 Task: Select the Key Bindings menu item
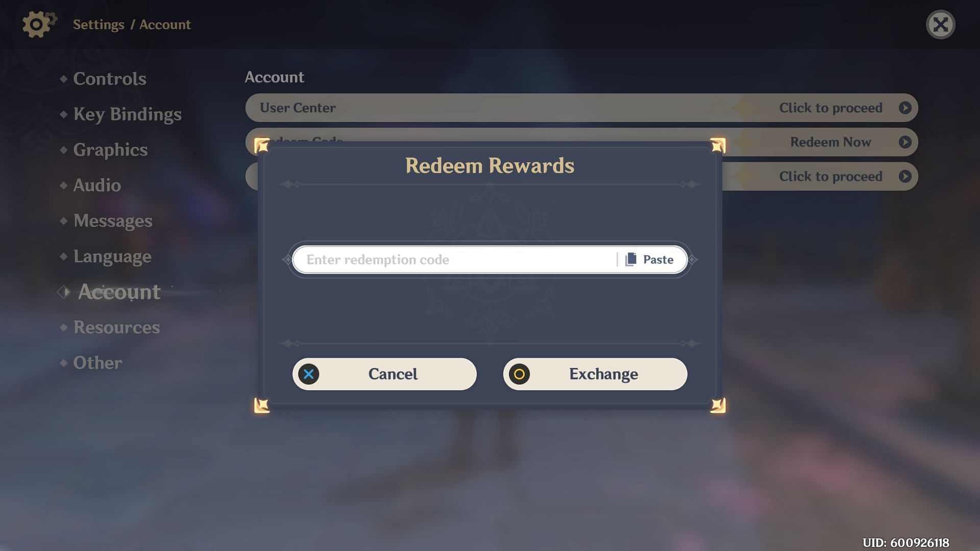click(x=128, y=114)
